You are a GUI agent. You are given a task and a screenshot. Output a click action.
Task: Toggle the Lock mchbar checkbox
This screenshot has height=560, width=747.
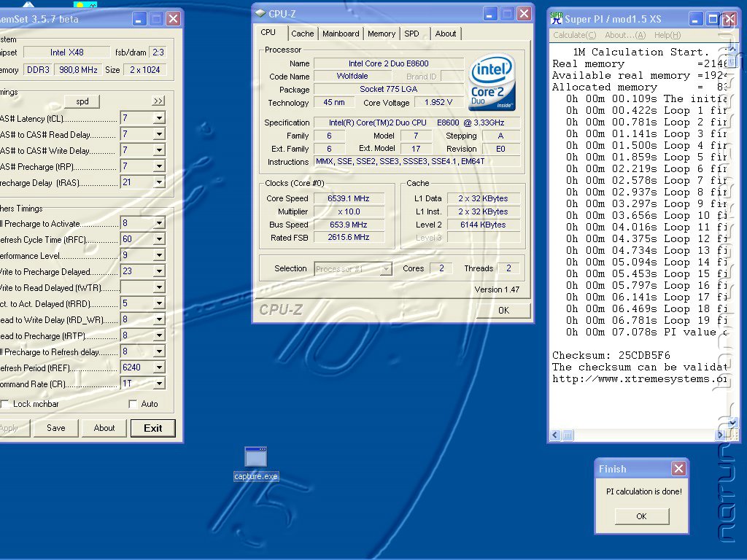tap(5, 404)
